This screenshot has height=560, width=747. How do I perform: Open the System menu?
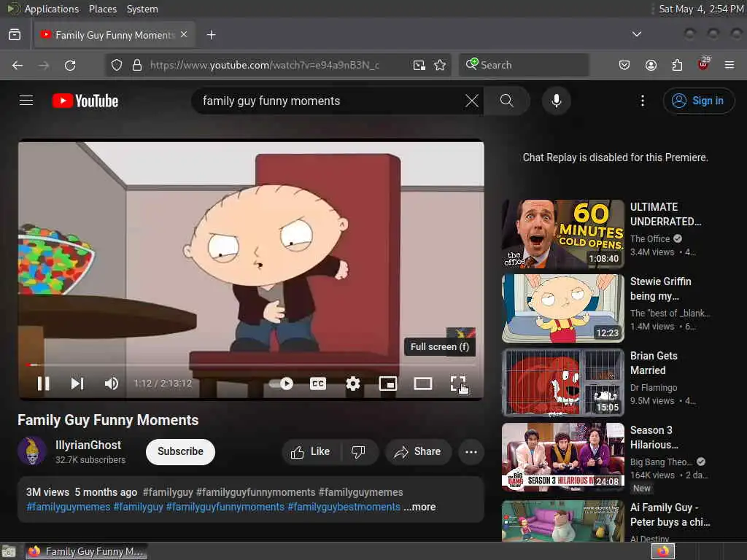click(142, 9)
